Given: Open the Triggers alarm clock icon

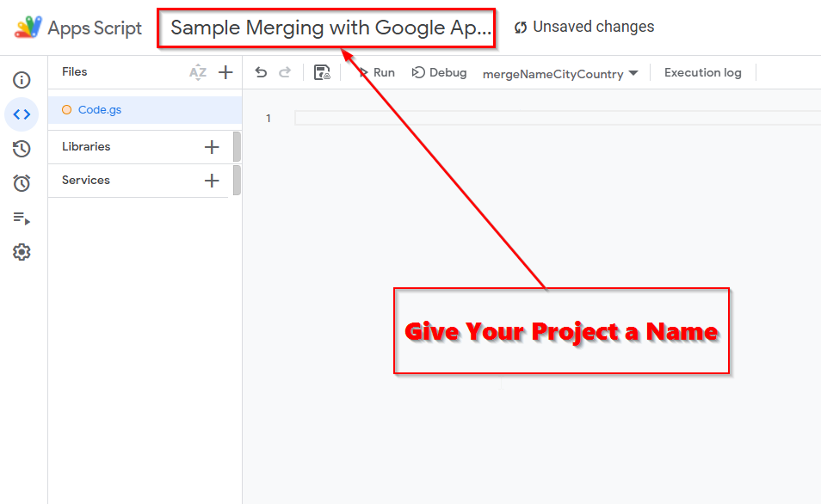Looking at the screenshot, I should point(22,182).
